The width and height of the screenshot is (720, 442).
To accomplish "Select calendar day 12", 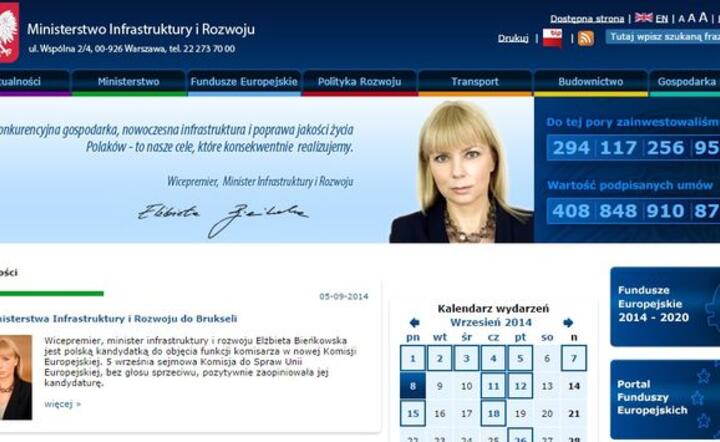I will click(520, 386).
